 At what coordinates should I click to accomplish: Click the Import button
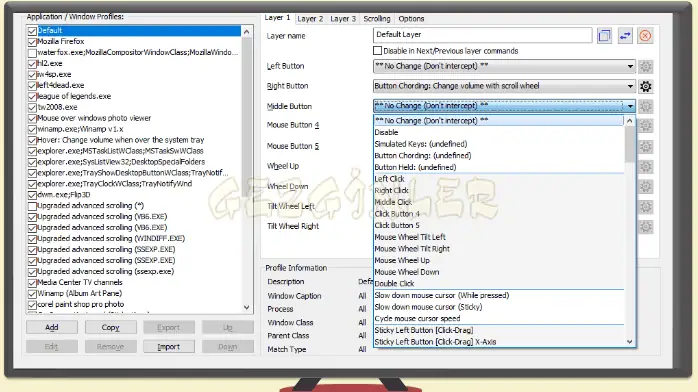click(x=169, y=347)
